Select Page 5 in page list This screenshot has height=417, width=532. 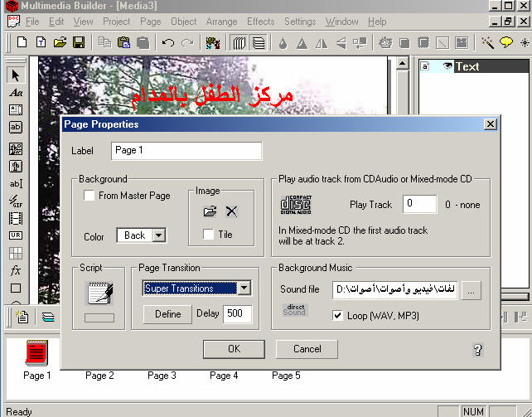pyautogui.click(x=286, y=376)
